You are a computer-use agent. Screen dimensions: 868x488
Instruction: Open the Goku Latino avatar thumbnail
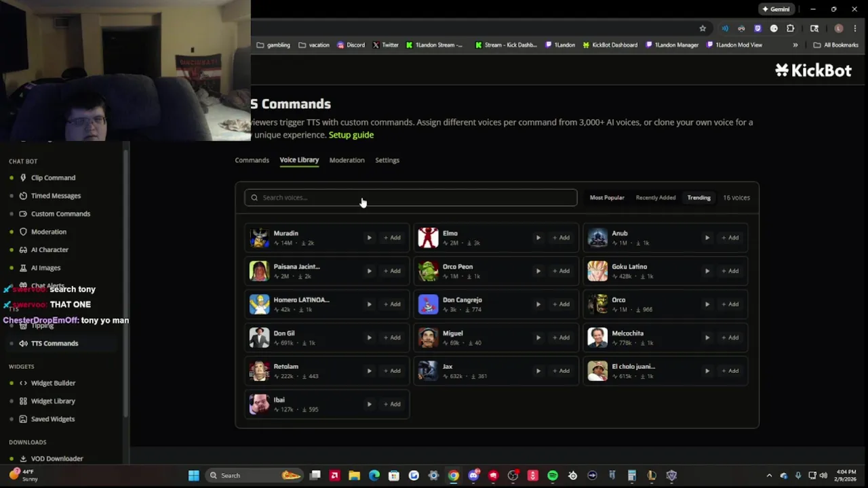pos(597,271)
